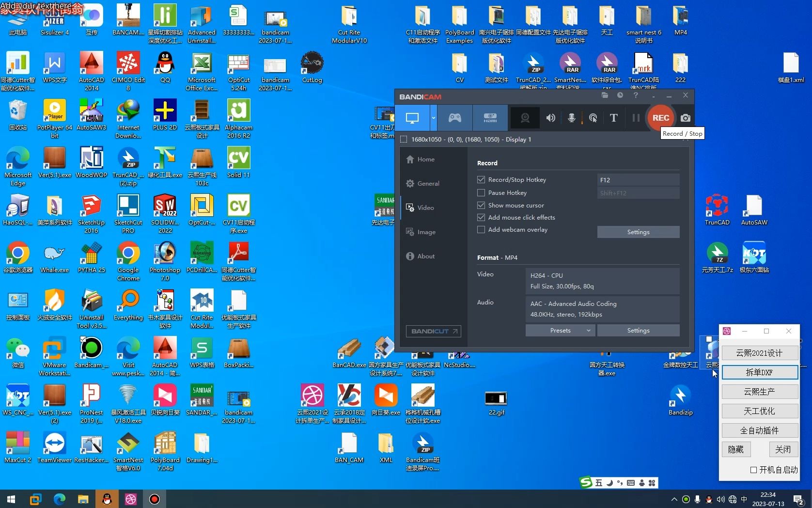Image resolution: width=812 pixels, height=508 pixels.
Task: Select the SOLIDWORKS 2022 desktop icon
Action: coord(165,214)
